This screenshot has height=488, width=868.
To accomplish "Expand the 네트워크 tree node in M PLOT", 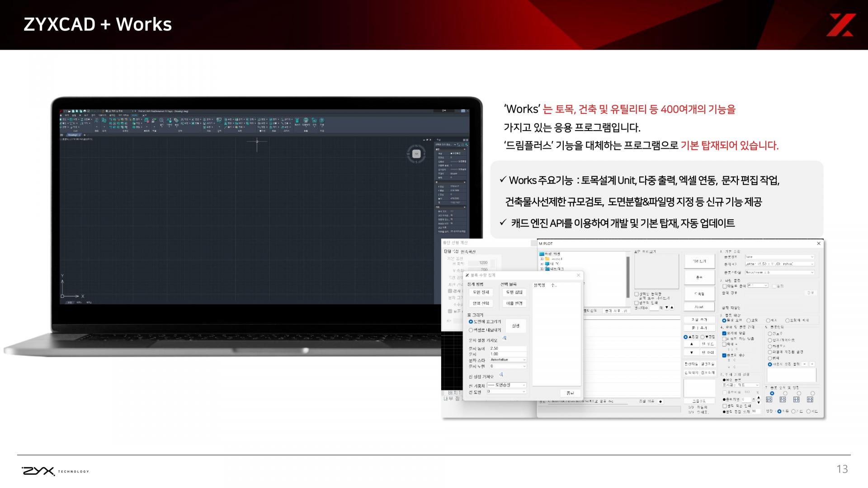I will click(542, 269).
